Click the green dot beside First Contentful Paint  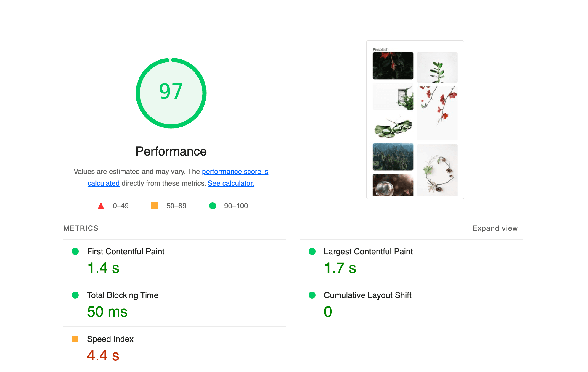coord(75,251)
